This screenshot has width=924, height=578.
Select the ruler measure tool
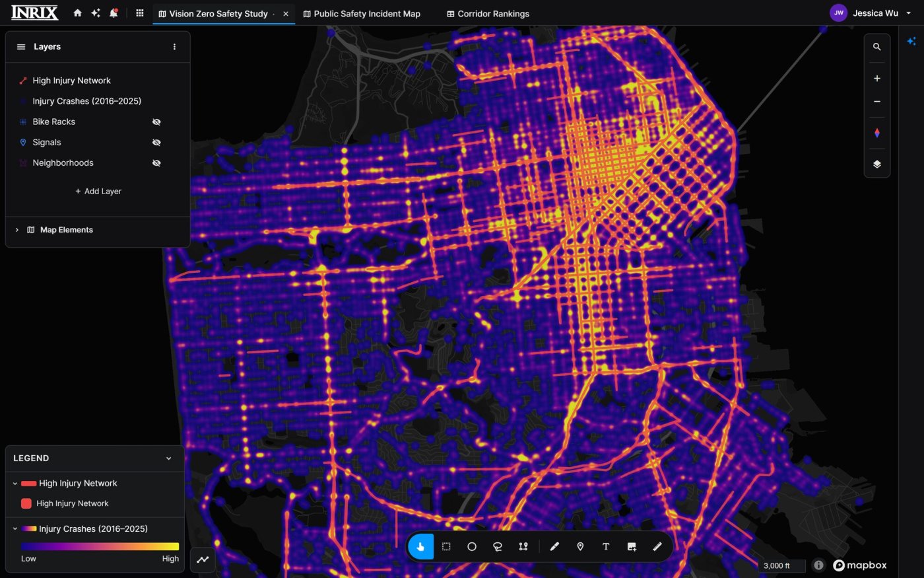pos(657,547)
